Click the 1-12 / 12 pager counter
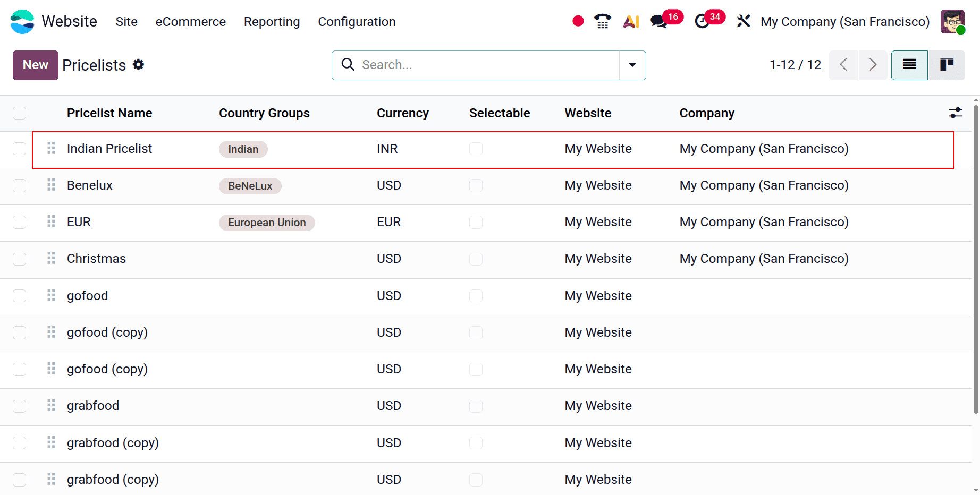Image resolution: width=980 pixels, height=495 pixels. (x=795, y=65)
